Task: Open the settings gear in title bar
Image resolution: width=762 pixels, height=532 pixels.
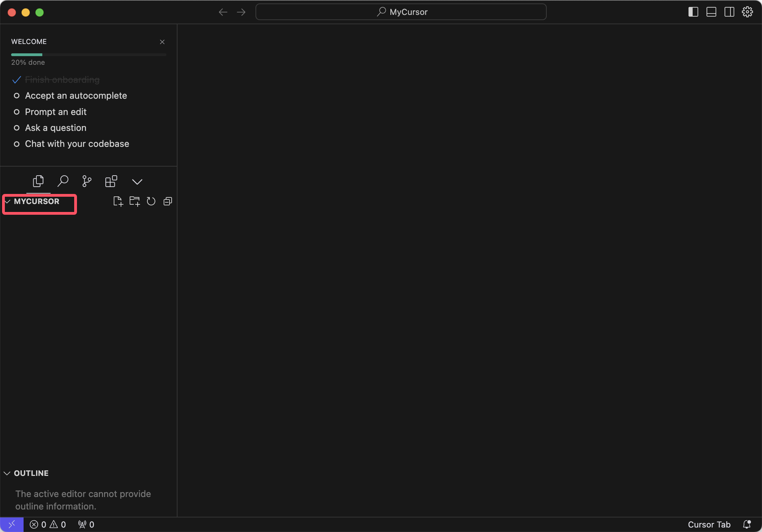Action: coord(747,12)
